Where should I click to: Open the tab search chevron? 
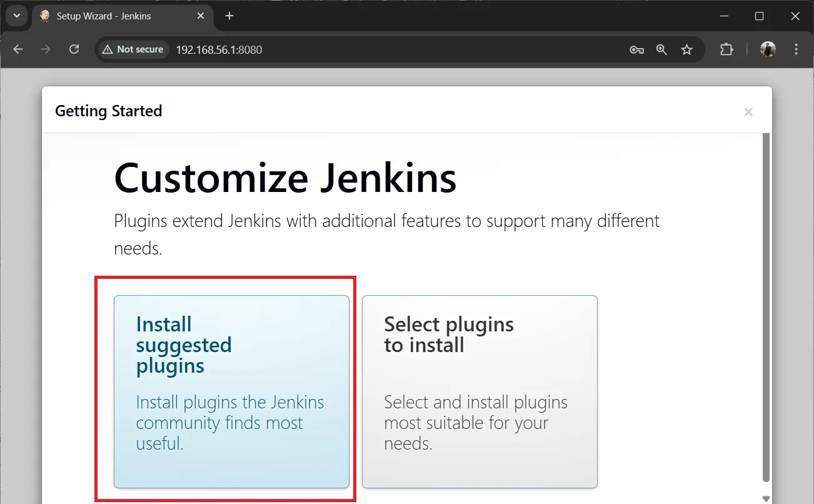pyautogui.click(x=16, y=16)
